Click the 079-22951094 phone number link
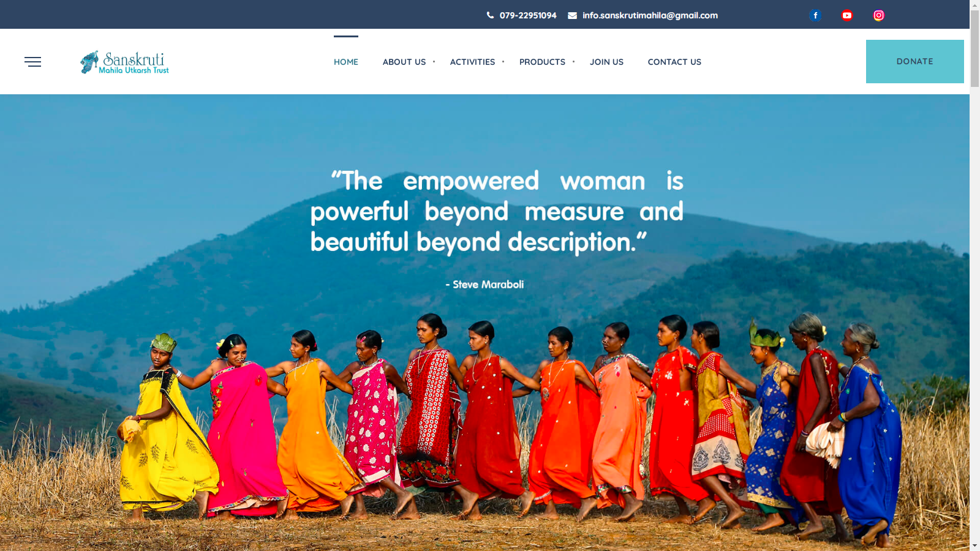 pyautogui.click(x=528, y=15)
